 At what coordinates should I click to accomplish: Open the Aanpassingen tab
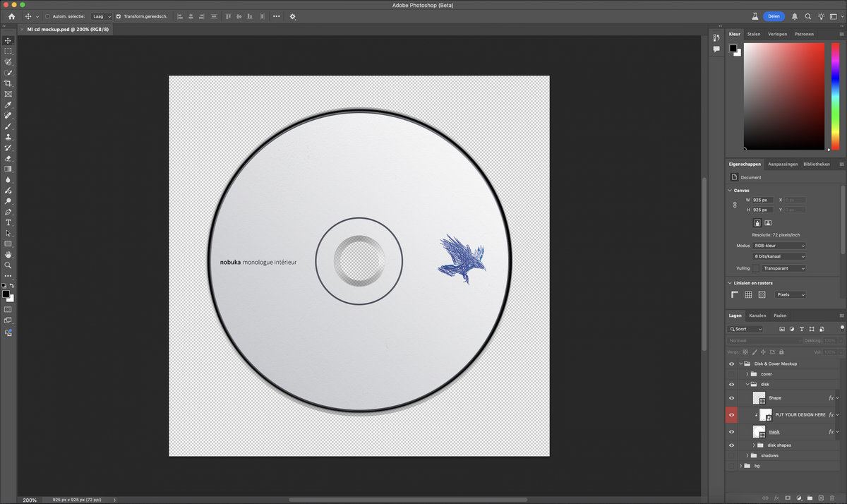[x=783, y=164]
